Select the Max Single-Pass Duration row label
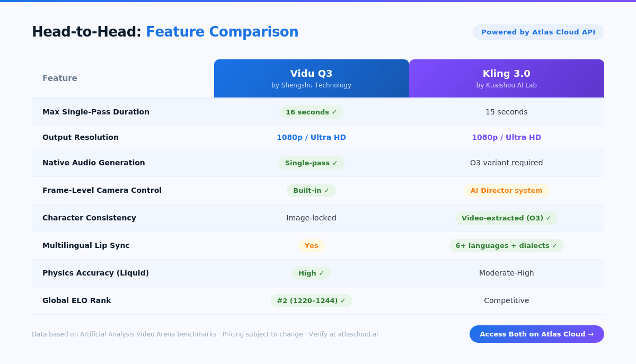The height and width of the screenshot is (364, 636). click(96, 112)
